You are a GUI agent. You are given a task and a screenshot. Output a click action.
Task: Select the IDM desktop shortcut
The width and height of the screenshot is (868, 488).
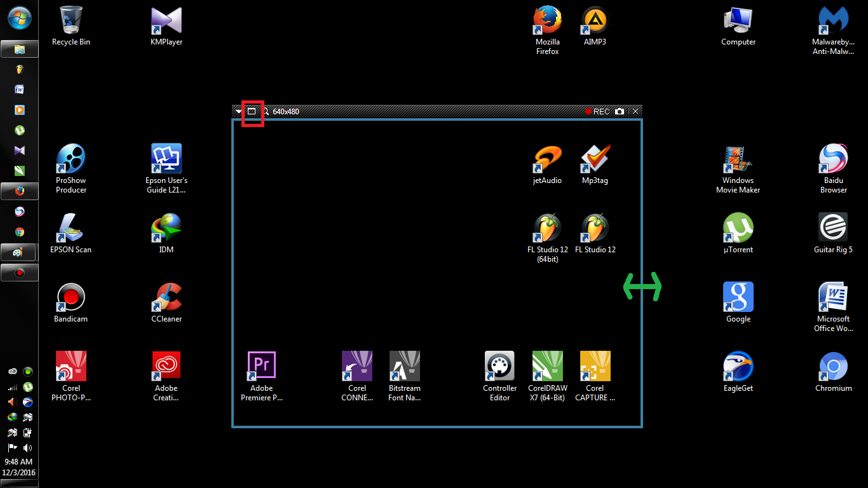pyautogui.click(x=166, y=234)
